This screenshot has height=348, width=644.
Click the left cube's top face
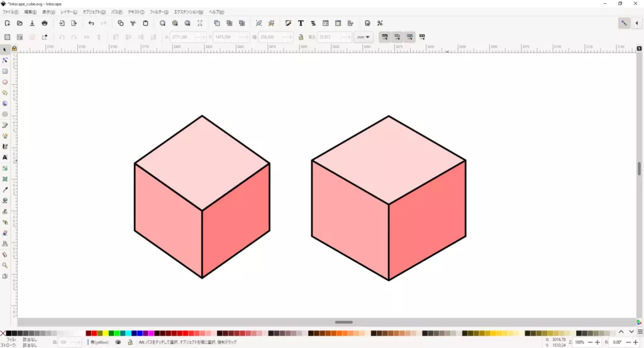click(x=202, y=163)
